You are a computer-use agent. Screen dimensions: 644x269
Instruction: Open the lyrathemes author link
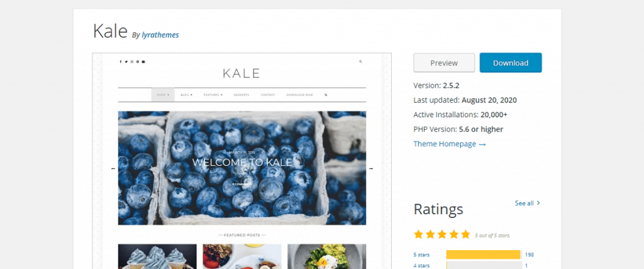coord(160,35)
